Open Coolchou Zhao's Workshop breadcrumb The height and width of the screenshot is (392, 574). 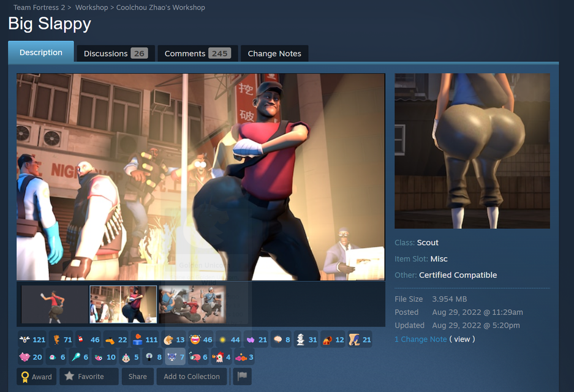pos(160,7)
